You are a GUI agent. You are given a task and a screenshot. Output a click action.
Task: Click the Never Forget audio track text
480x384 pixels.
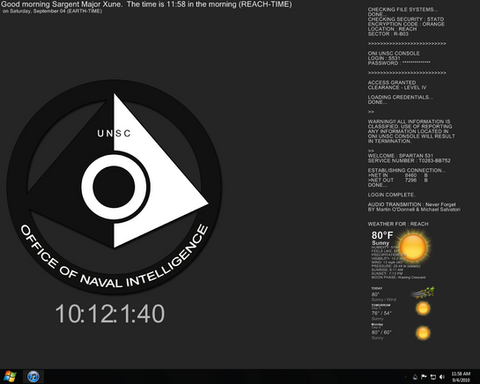[440, 204]
